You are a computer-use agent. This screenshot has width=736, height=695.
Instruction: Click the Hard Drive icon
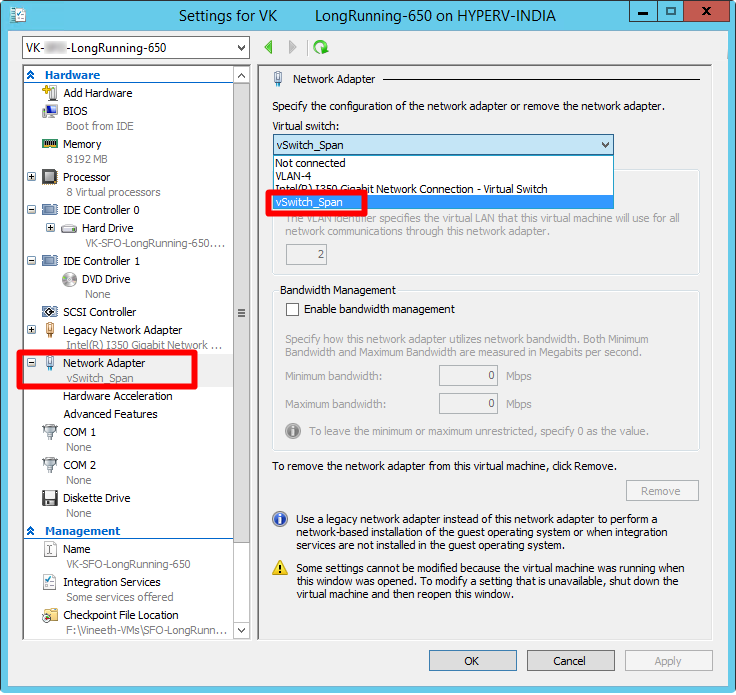69,229
